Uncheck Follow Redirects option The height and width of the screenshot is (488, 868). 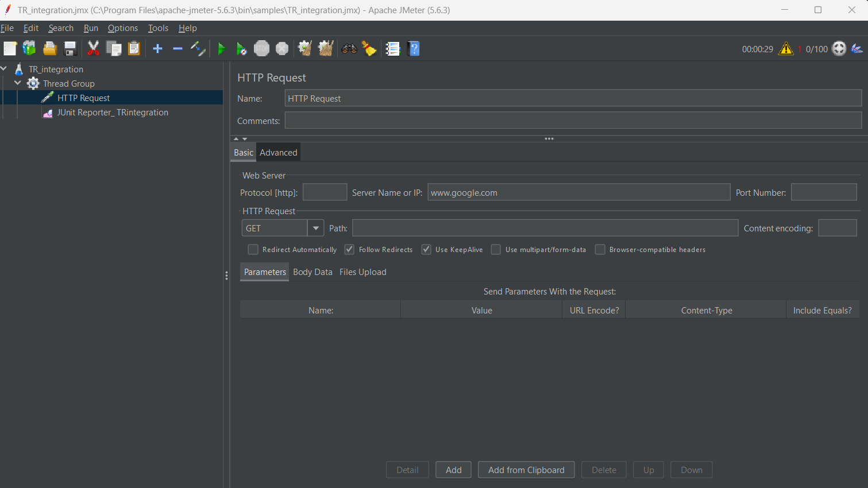[349, 249]
